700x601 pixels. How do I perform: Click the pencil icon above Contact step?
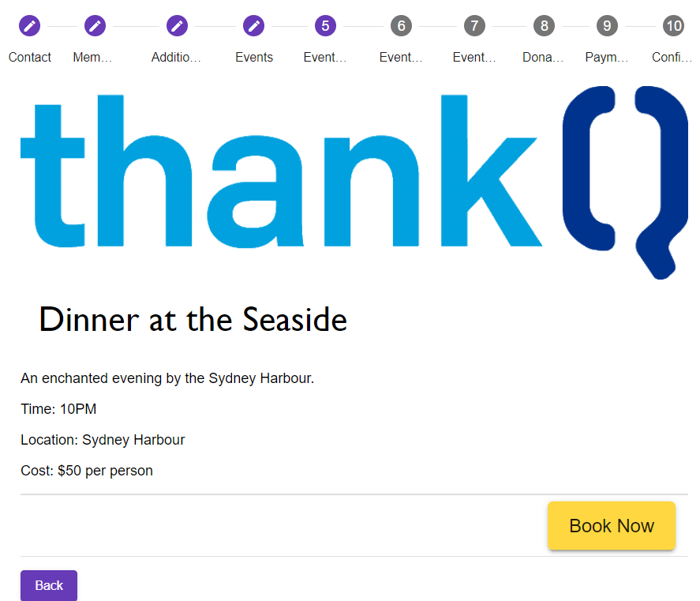(x=30, y=26)
